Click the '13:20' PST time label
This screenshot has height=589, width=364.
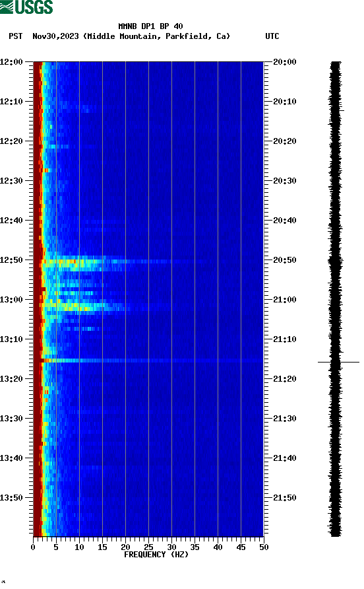point(11,378)
